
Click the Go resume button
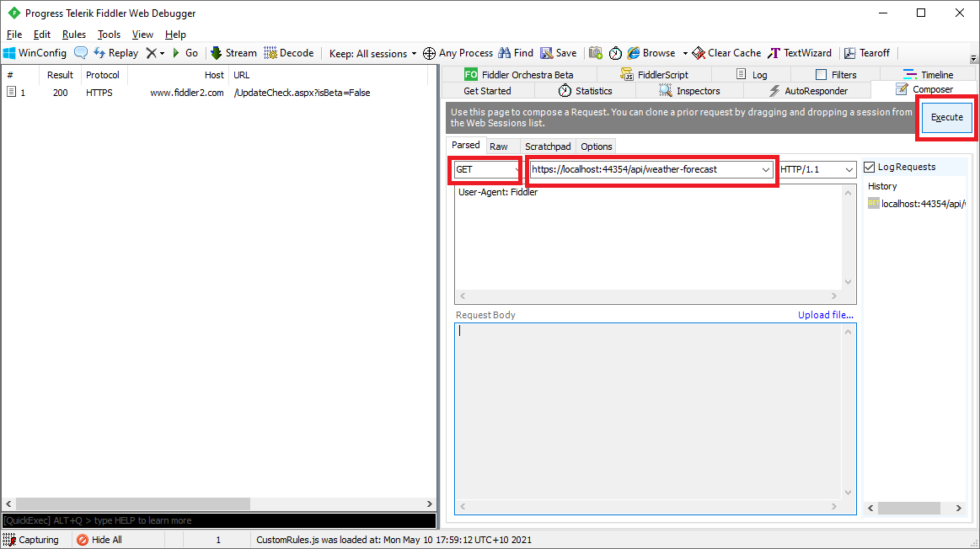pos(185,53)
